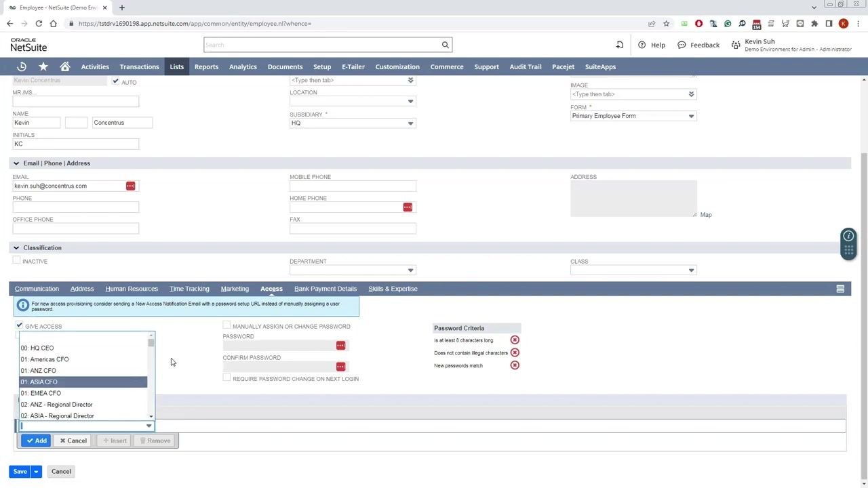This screenshot has width=868, height=488.
Task: Click the guided help widget icon
Action: pyautogui.click(x=848, y=244)
